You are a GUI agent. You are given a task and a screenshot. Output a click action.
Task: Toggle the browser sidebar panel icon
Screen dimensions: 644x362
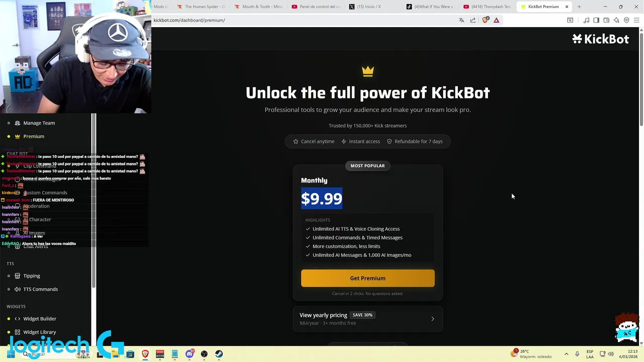pos(596,20)
